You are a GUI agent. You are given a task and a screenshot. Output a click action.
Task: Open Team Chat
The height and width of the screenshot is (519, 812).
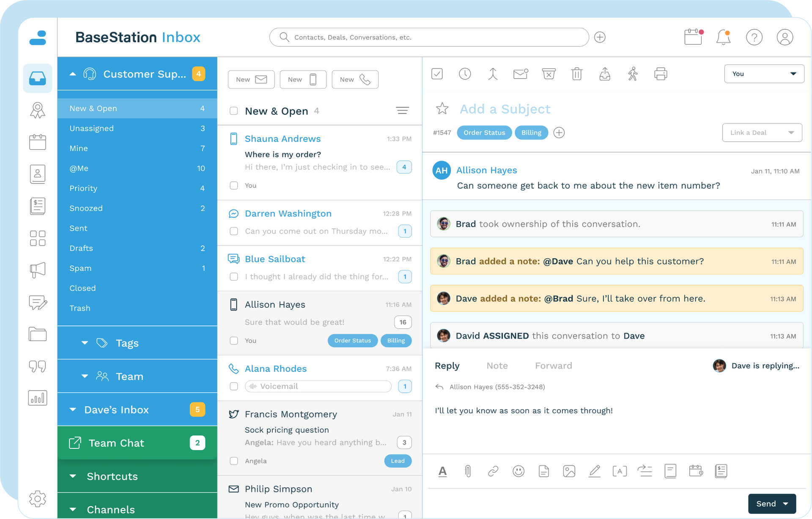coord(137,443)
